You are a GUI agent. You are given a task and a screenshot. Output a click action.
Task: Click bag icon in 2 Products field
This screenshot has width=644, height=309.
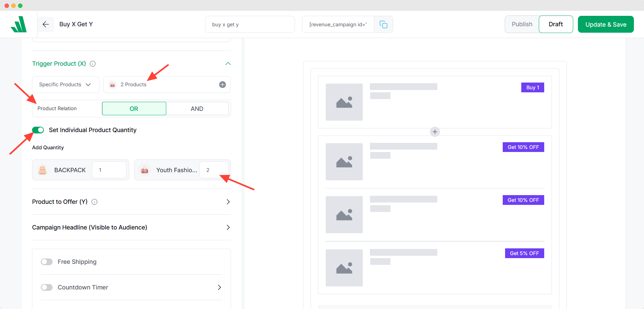pos(113,85)
